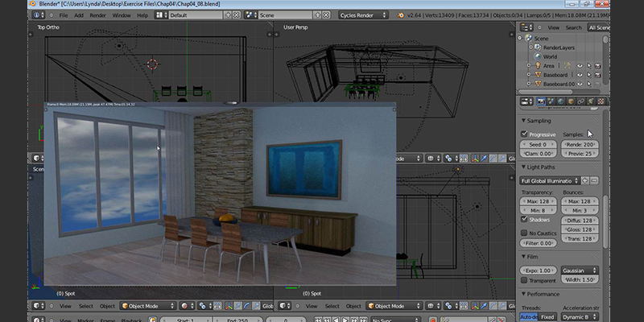Jump to timeline start frame button
The width and height of the screenshot is (644, 322).
pyautogui.click(x=318, y=320)
